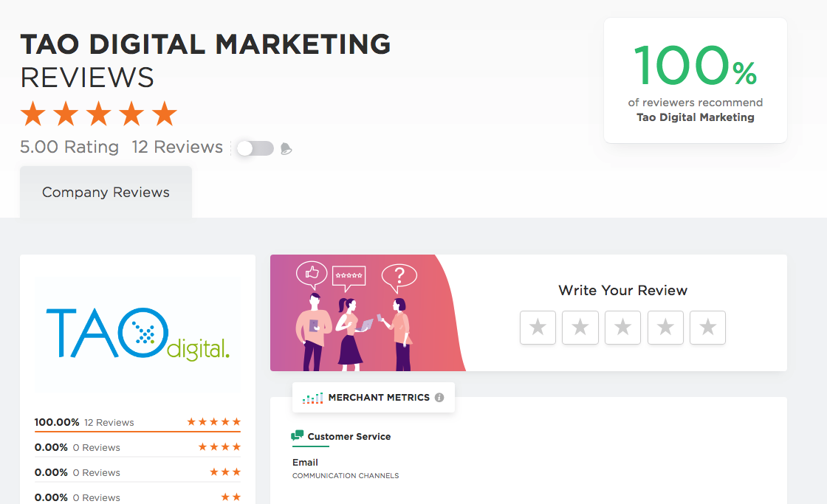827x504 pixels.
Task: Select the Customer Service tab
Action: pos(341,437)
